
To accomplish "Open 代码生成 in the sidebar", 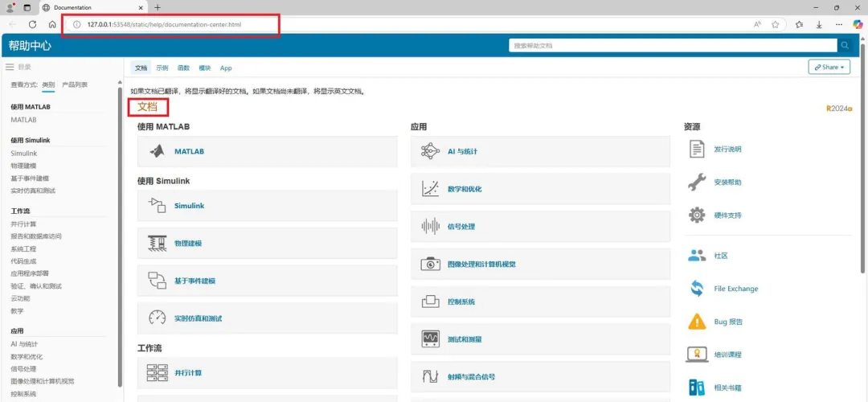I will pyautogui.click(x=23, y=260).
